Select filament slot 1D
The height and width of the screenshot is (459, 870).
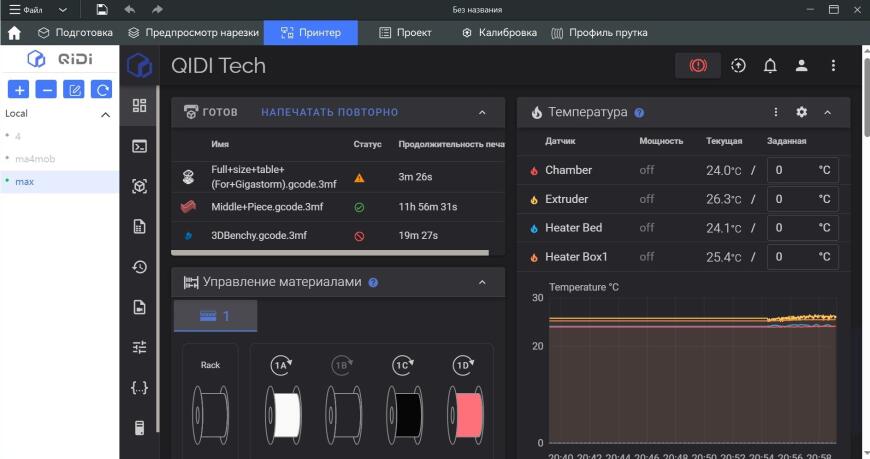pyautogui.click(x=463, y=365)
